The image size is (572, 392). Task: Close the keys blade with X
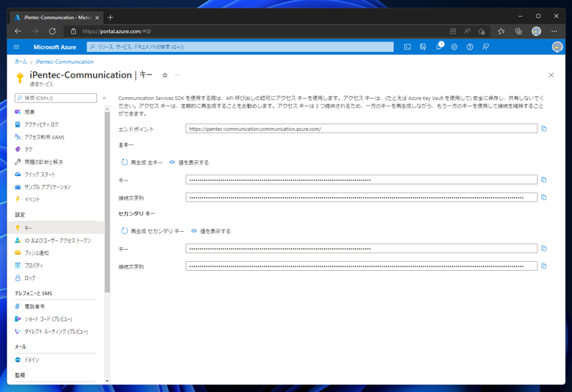(551, 75)
